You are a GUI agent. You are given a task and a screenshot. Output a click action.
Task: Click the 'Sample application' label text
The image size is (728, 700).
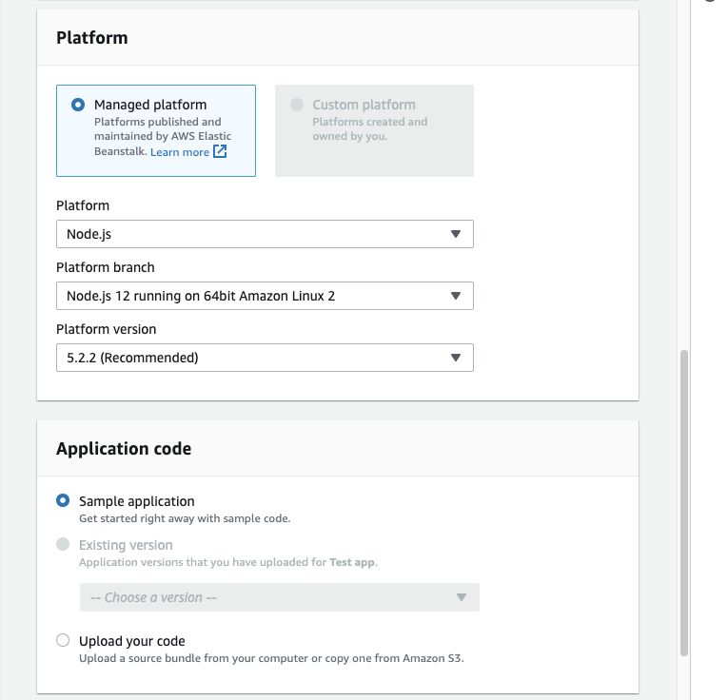point(137,501)
